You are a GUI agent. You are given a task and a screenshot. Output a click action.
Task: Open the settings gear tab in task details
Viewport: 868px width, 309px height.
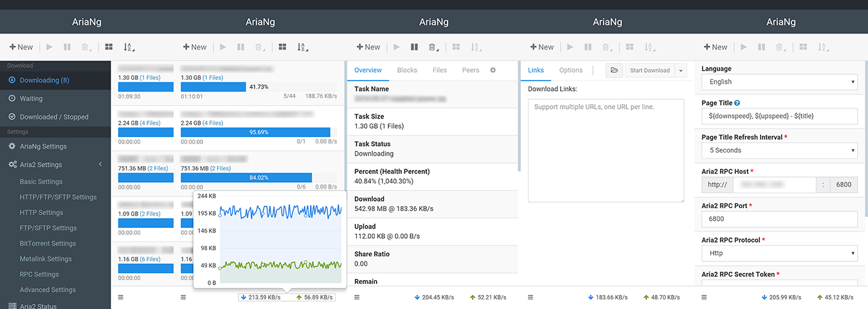coord(493,70)
